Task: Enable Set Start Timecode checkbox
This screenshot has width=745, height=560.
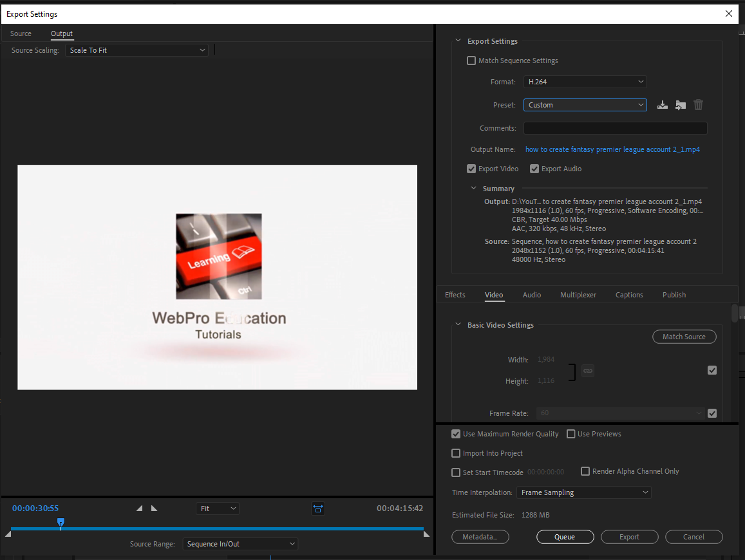Action: (x=456, y=472)
